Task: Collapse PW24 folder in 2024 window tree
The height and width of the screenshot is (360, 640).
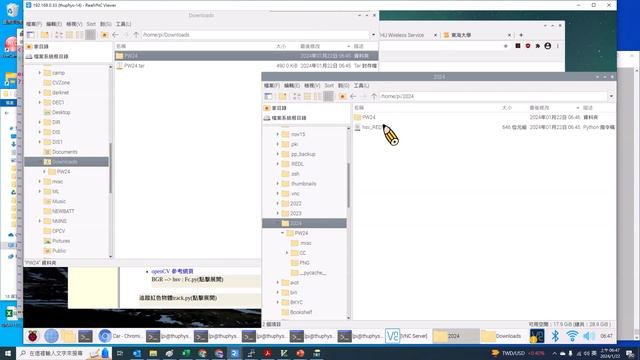Action: (x=282, y=233)
